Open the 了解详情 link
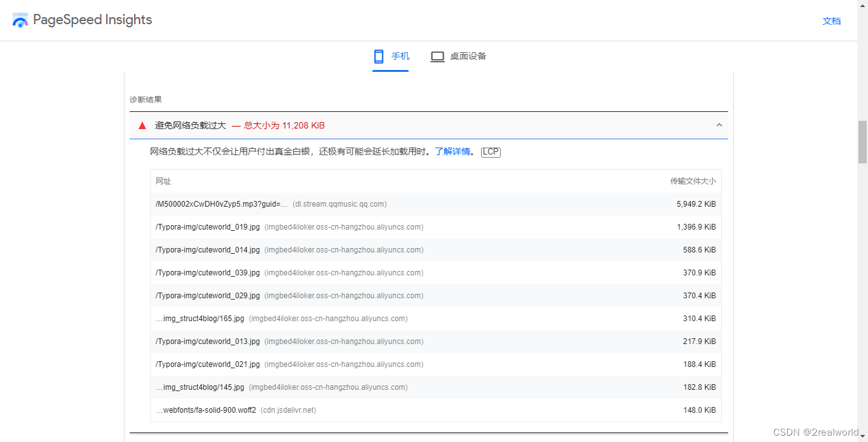Screen dimensions: 868x442 452,151
